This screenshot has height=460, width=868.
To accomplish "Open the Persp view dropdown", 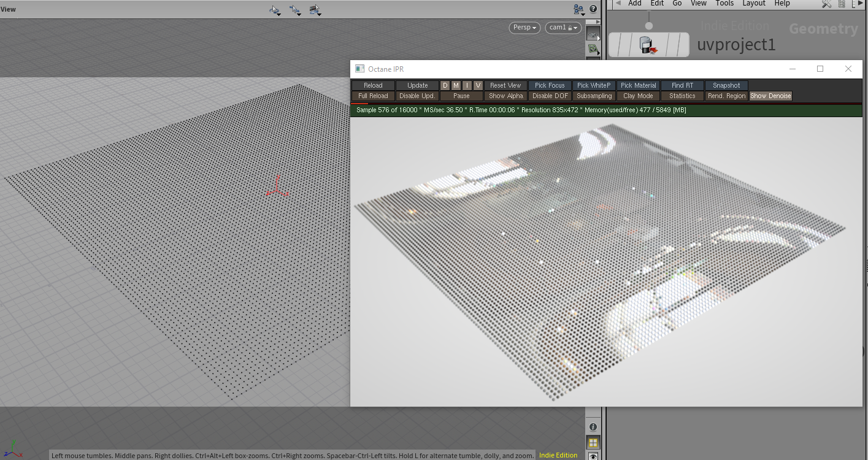I will click(x=524, y=28).
